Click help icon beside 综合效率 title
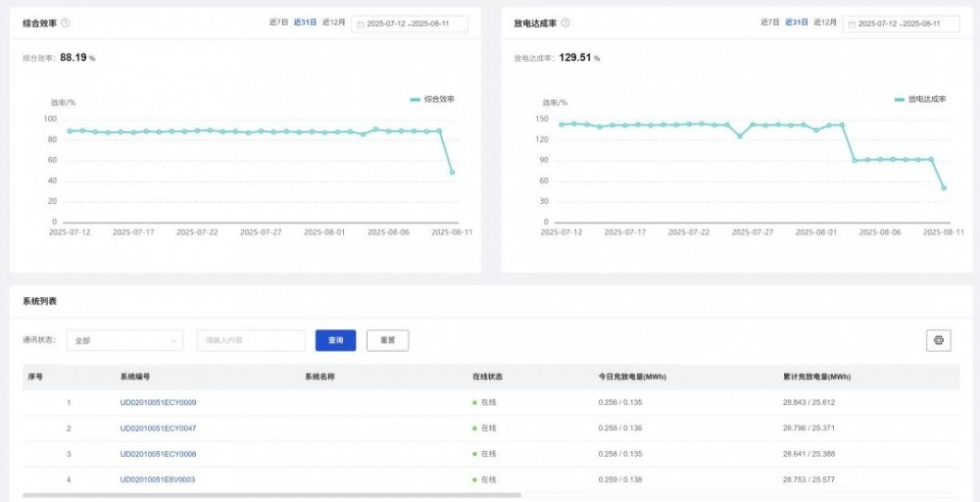Image resolution: width=980 pixels, height=502 pixels. tap(66, 23)
